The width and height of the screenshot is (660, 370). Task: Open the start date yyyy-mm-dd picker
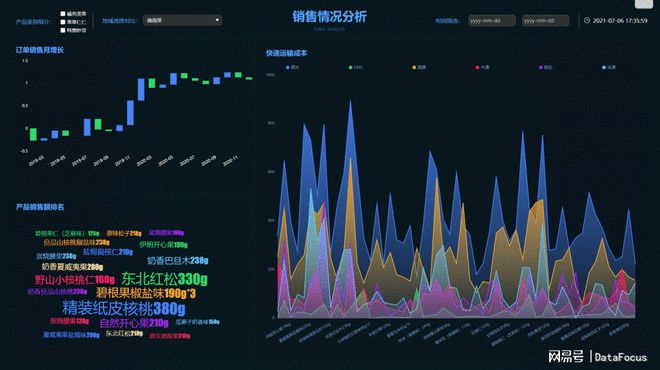[492, 20]
